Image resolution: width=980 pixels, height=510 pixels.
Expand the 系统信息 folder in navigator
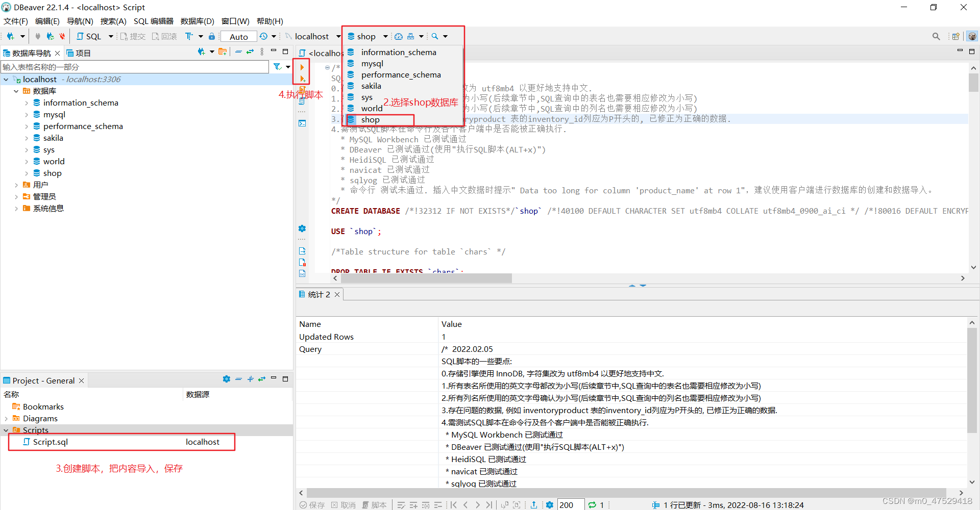coord(16,209)
